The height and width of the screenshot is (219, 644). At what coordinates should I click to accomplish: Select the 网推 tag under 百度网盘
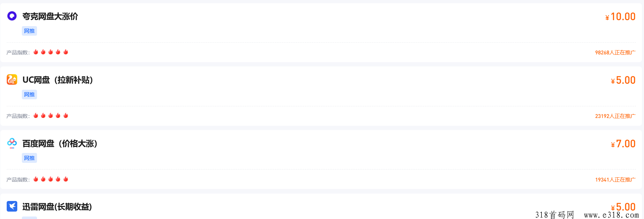coord(29,158)
